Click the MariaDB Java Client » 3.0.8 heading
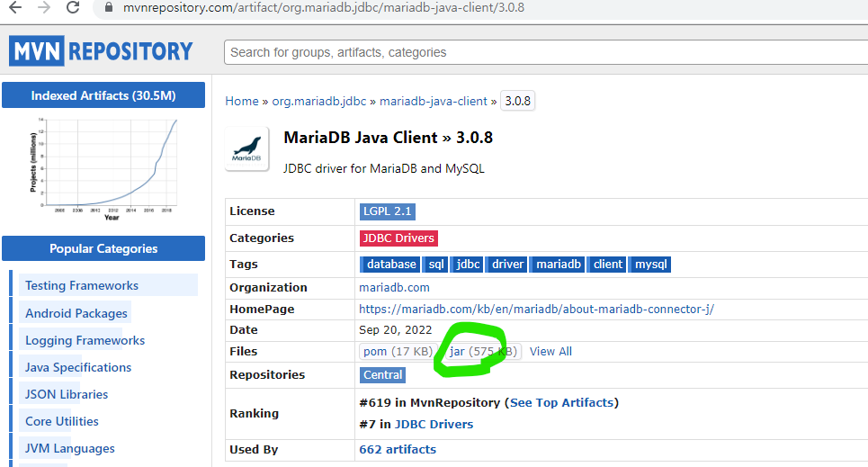 coord(388,138)
